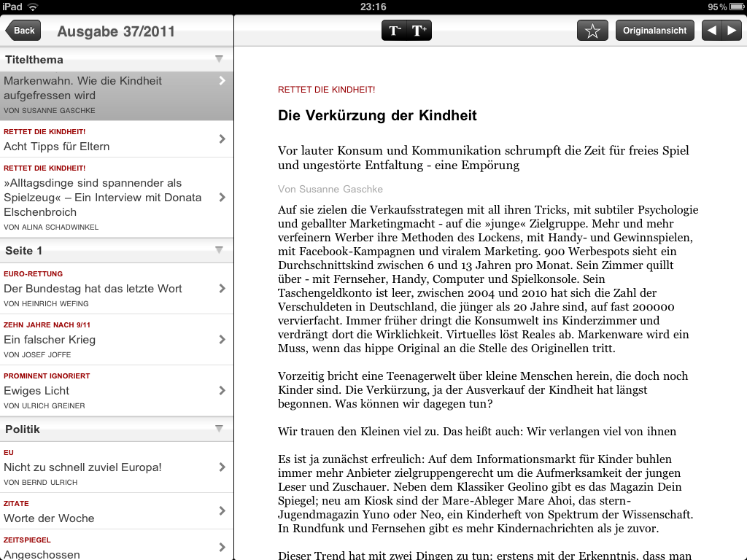Open chevron for Acht Tipps für Eltern

click(x=222, y=139)
